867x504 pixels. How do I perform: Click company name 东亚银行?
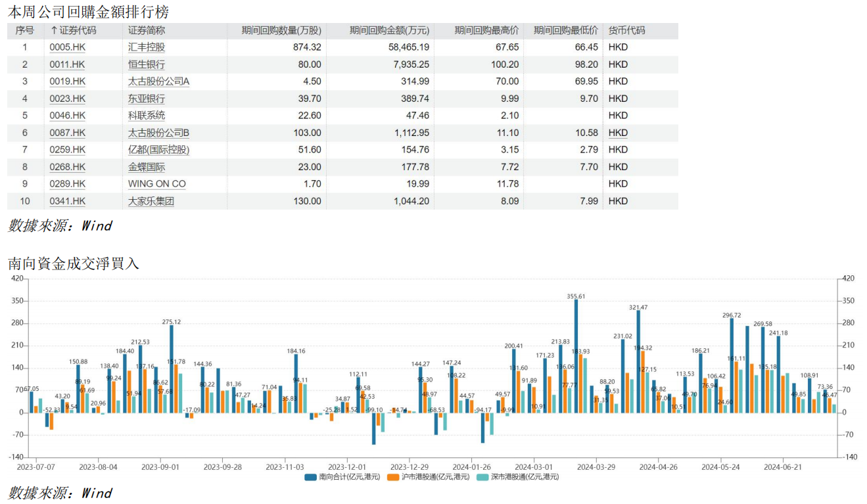tap(147, 99)
